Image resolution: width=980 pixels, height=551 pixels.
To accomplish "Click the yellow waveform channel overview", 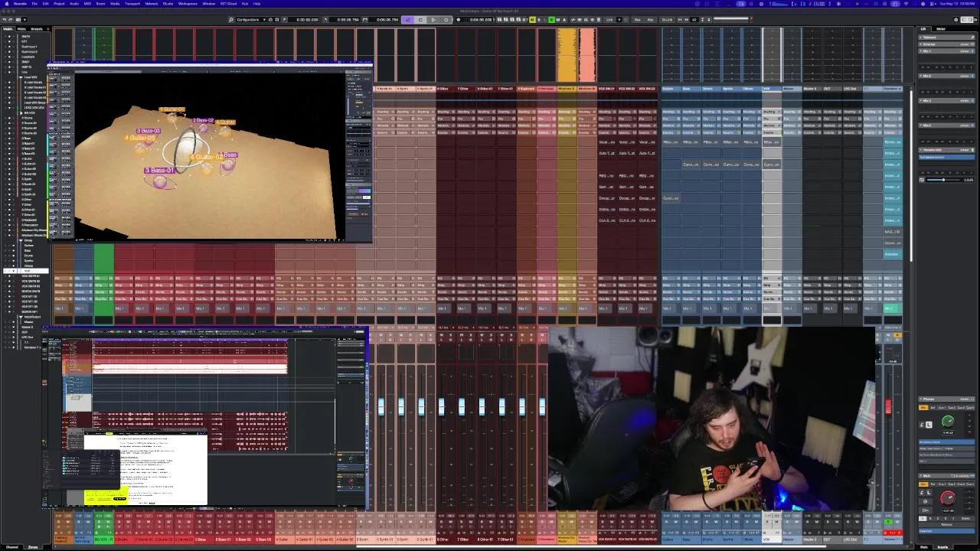I will [567, 55].
